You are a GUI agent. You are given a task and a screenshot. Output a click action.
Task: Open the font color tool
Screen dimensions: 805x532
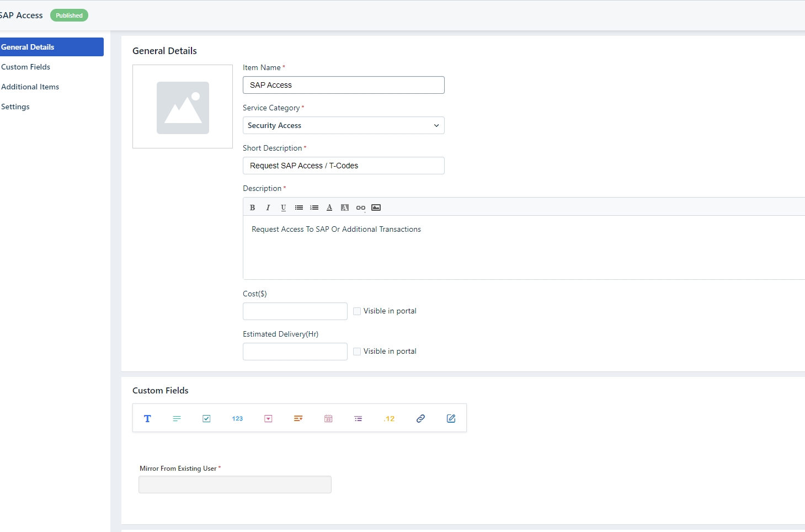click(x=329, y=208)
